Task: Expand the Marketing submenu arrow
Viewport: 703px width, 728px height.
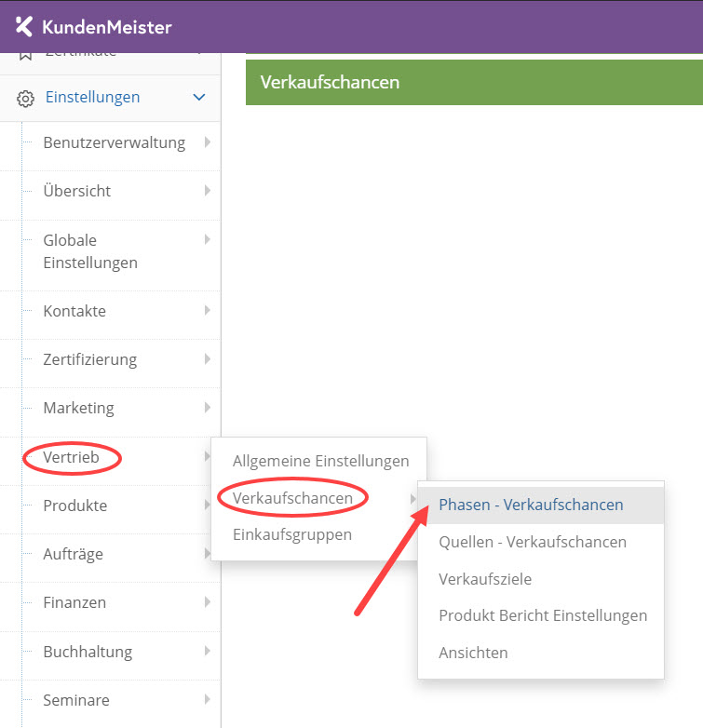Action: [208, 408]
